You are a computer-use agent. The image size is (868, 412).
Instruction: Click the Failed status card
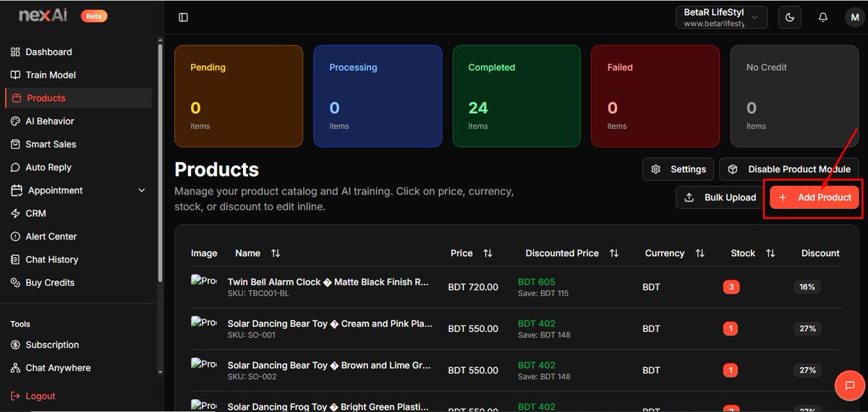tap(655, 96)
